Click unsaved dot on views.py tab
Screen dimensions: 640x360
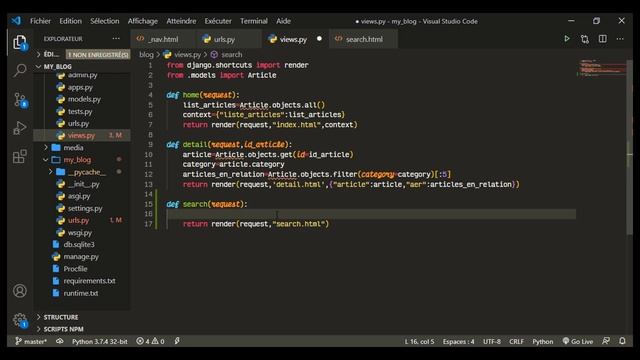click(319, 39)
